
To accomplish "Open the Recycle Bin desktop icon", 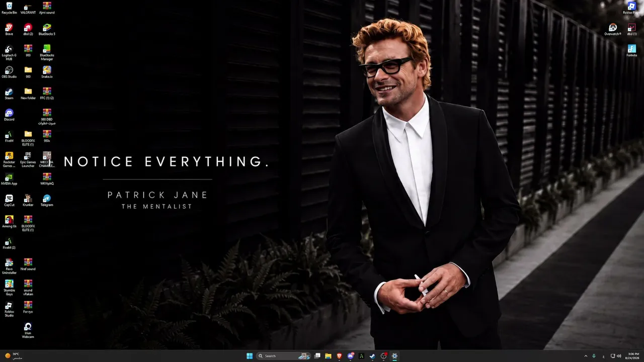I will coord(9,8).
